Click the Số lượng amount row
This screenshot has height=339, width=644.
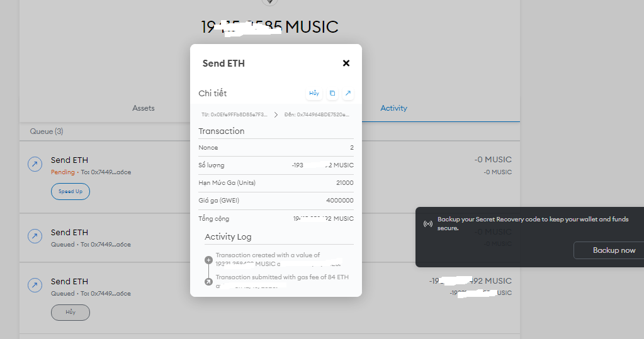(x=276, y=165)
